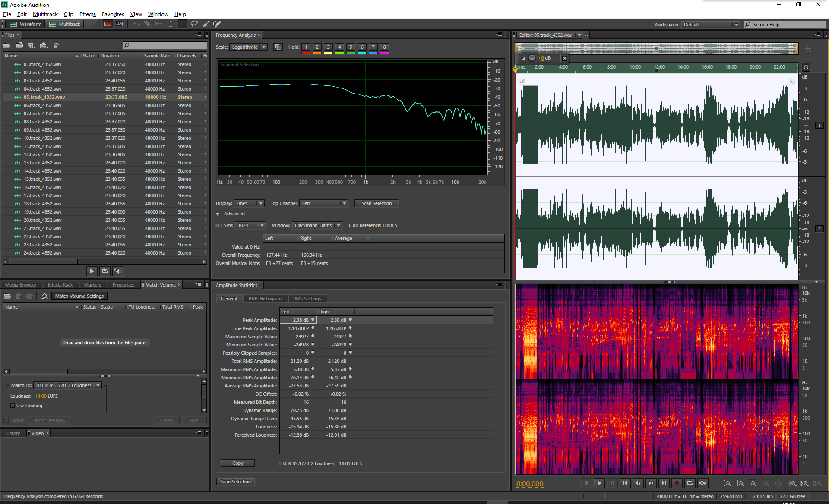Screen dimensions: 829x504
Task: Open the Effects menu
Action: pyautogui.click(x=87, y=14)
